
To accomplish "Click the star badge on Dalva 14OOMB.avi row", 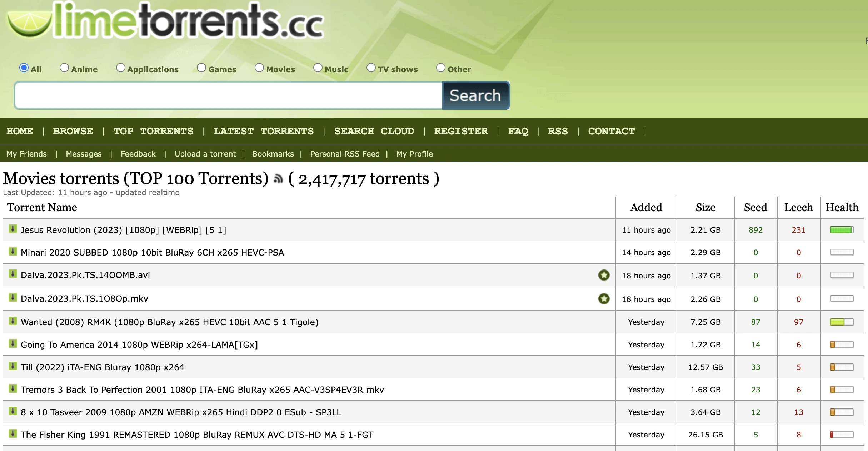I will pyautogui.click(x=604, y=275).
